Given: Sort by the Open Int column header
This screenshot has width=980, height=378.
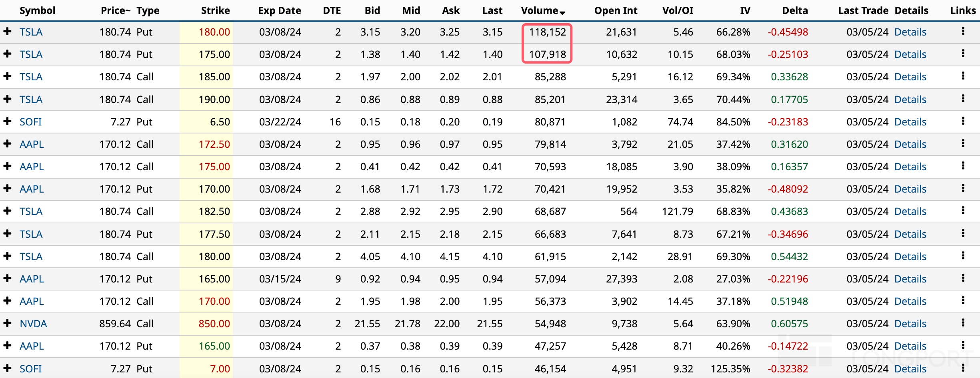Looking at the screenshot, I should coord(616,11).
